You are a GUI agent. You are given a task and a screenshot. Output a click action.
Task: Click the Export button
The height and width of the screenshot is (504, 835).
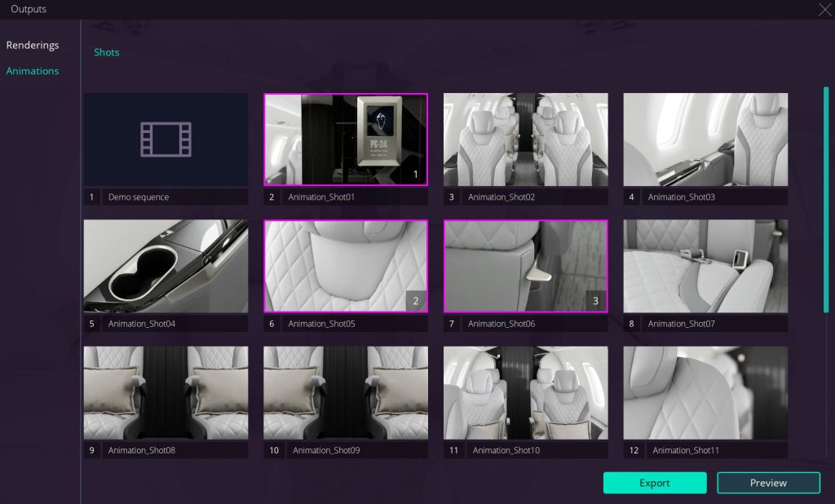pyautogui.click(x=655, y=483)
